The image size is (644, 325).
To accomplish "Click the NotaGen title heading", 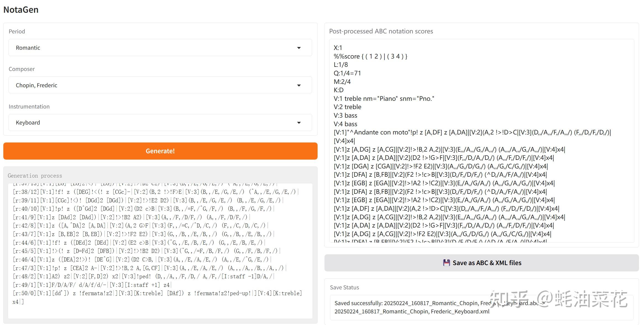I will click(21, 10).
